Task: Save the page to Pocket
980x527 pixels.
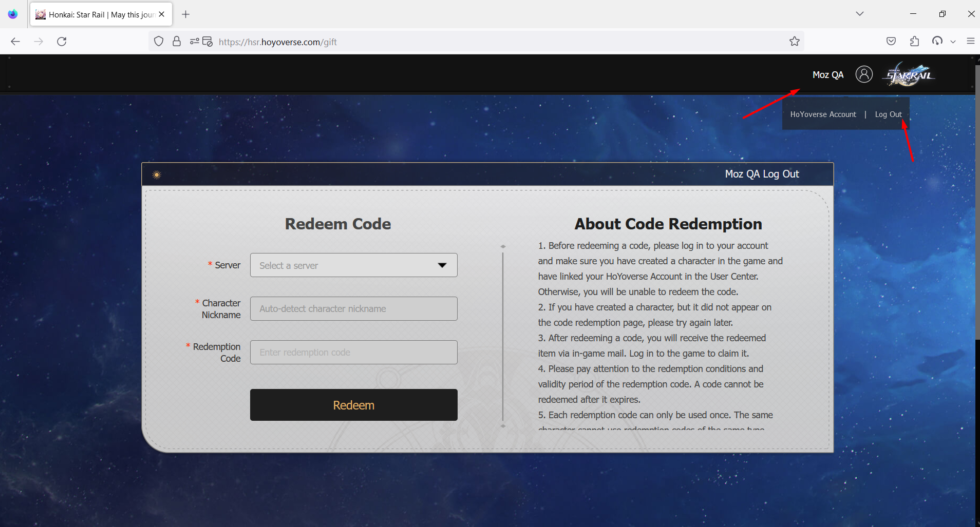Action: pos(891,41)
